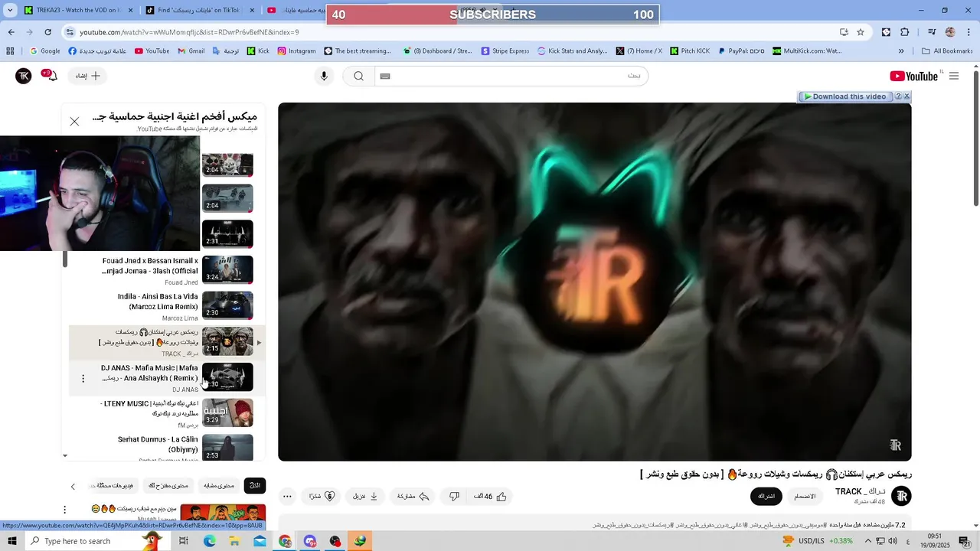This screenshot has height=551, width=980.
Task: Open the All Bookmarks folder
Action: coord(947,51)
